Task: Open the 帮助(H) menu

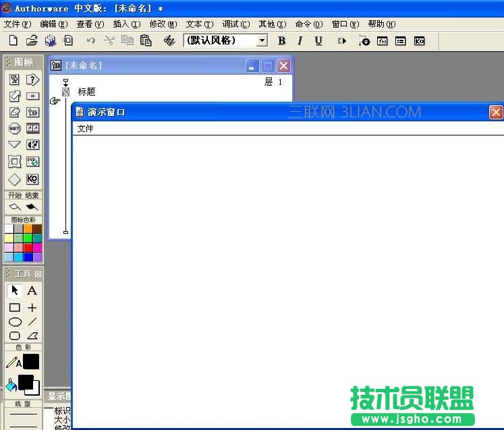Action: pyautogui.click(x=382, y=24)
